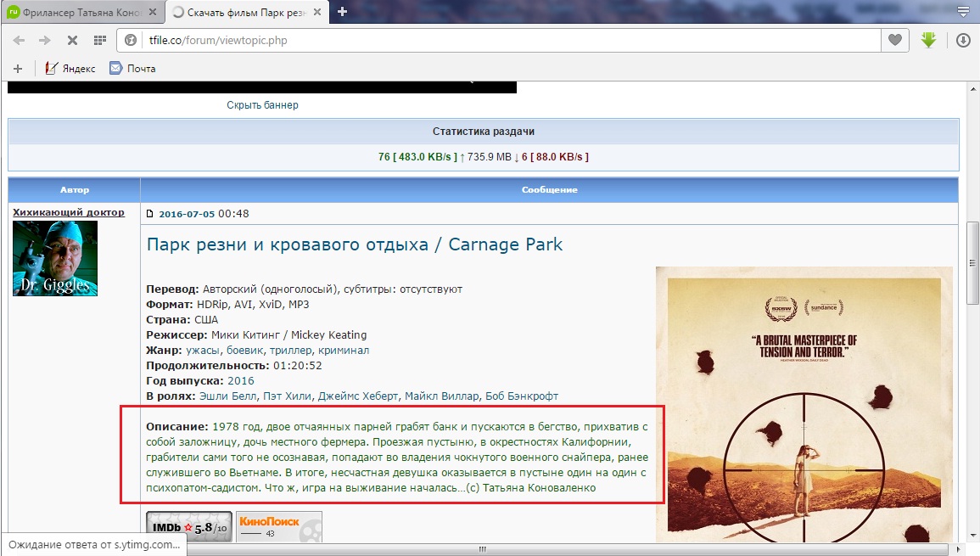Close the Фрилансер Татьяна tab
Screen dimensions: 980x556
pos(153,13)
